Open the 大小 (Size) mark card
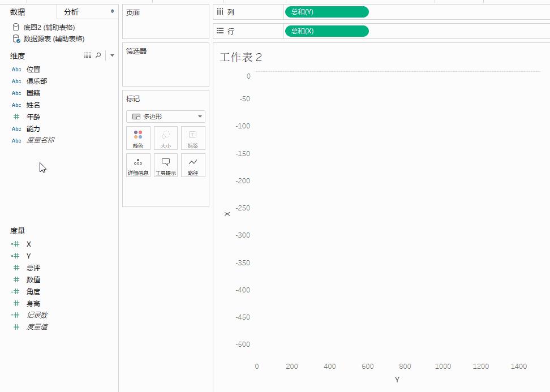The width and height of the screenshot is (550, 392). point(166,138)
